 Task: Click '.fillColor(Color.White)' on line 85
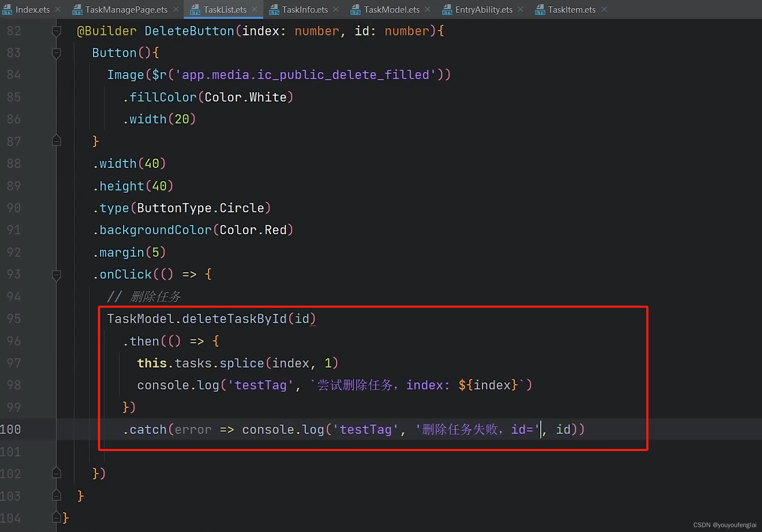click(x=208, y=97)
